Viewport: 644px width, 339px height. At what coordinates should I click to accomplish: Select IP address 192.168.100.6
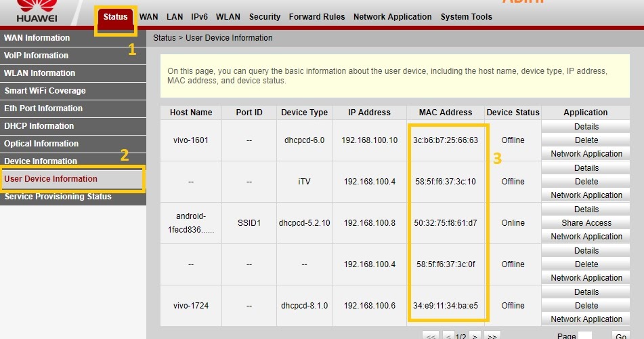coord(369,306)
